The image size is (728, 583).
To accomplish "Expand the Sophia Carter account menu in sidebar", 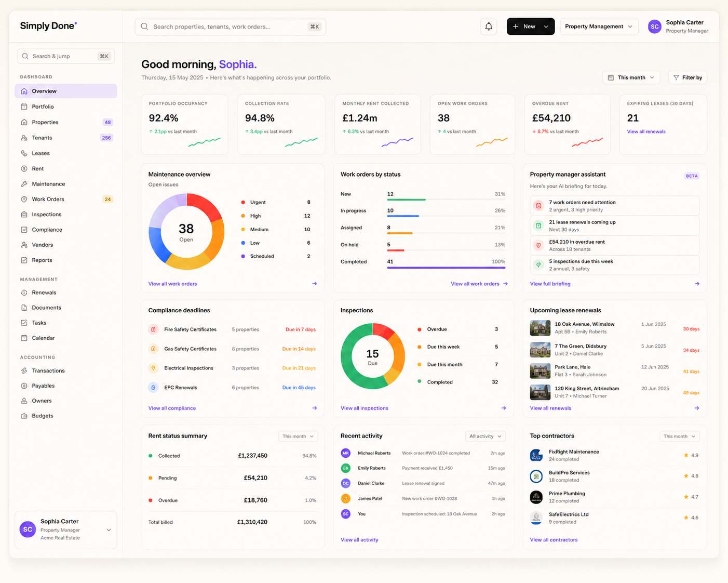I will coord(109,530).
